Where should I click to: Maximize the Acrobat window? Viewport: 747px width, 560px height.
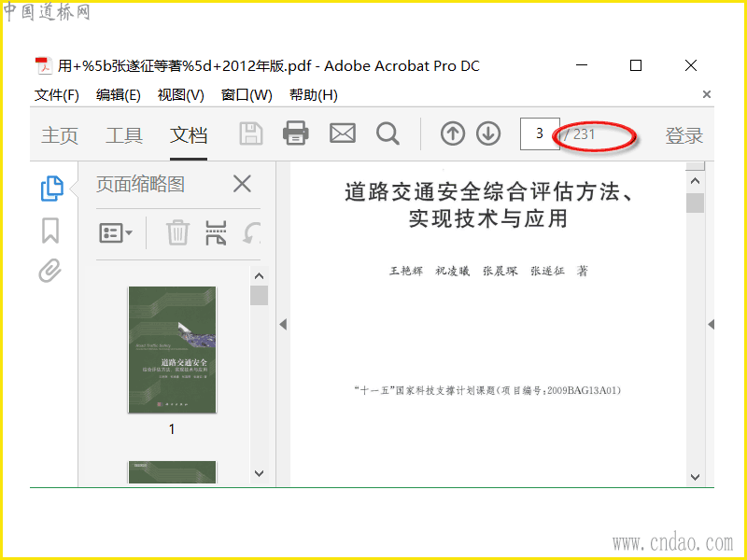[x=636, y=65]
